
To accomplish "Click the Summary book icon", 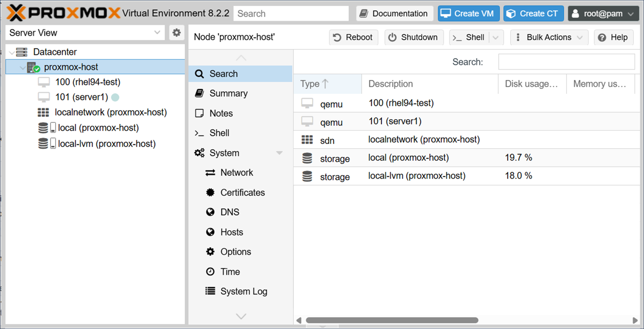I will coord(198,93).
